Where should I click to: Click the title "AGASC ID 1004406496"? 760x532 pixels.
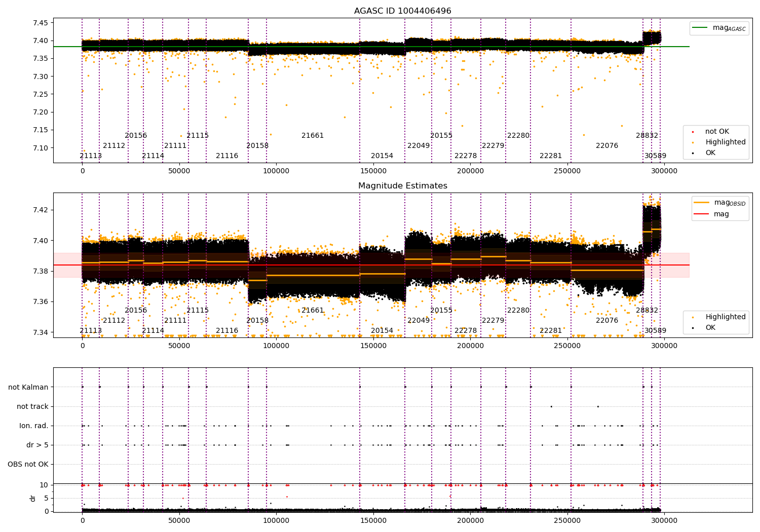pyautogui.click(x=402, y=11)
